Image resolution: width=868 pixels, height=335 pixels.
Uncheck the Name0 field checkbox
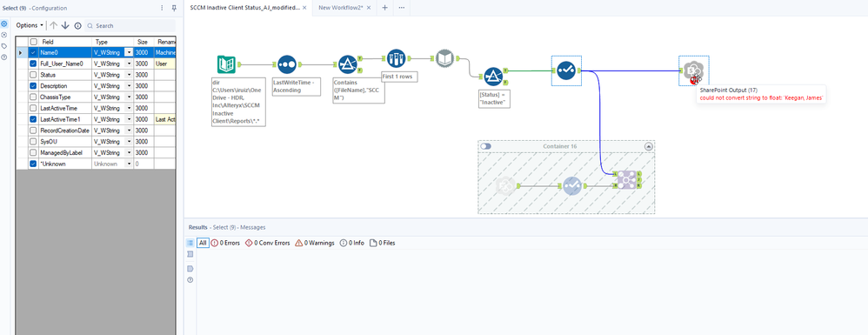tap(33, 52)
